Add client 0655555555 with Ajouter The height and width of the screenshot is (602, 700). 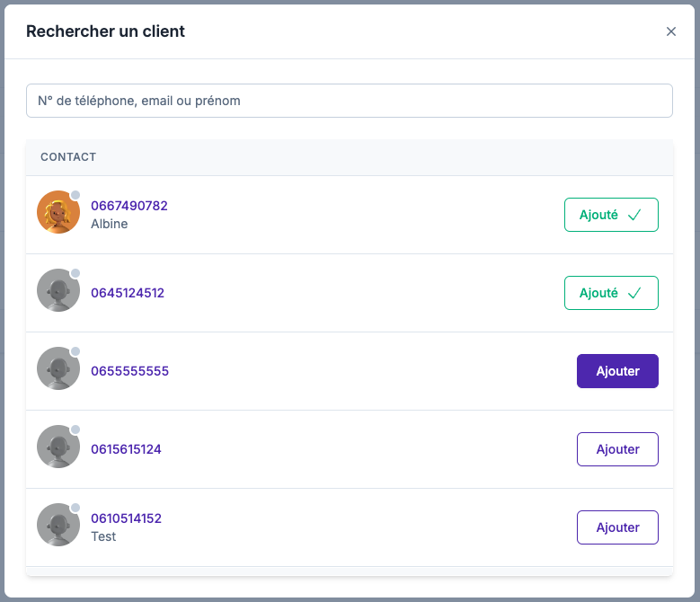[x=617, y=371]
